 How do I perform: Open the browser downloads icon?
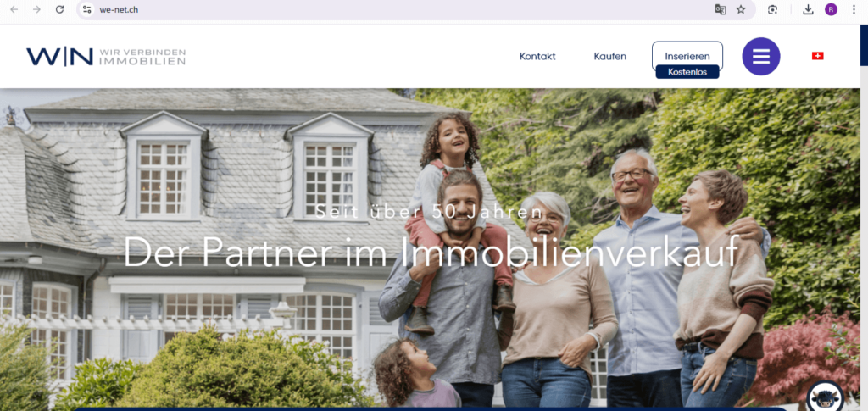pyautogui.click(x=808, y=9)
